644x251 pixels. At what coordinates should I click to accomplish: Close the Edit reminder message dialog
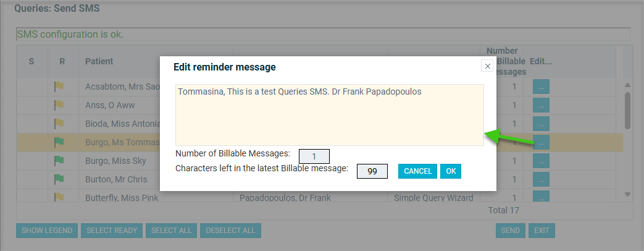point(487,66)
